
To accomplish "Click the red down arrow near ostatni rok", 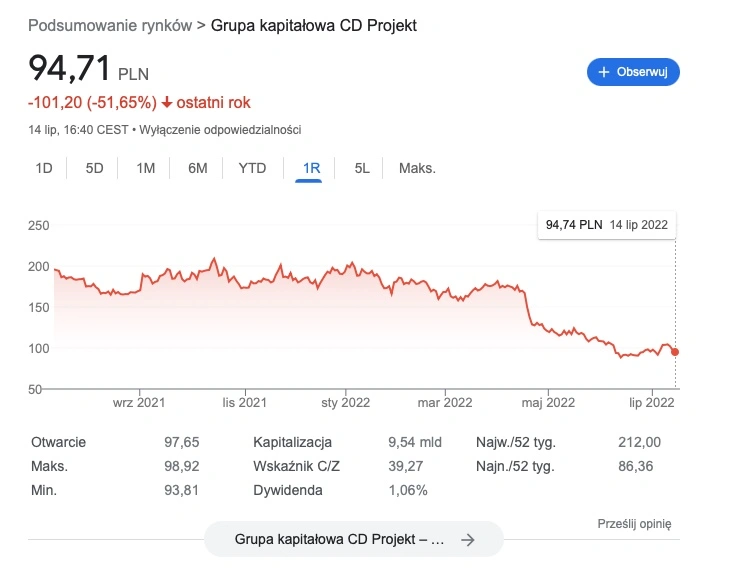I will 167,102.
